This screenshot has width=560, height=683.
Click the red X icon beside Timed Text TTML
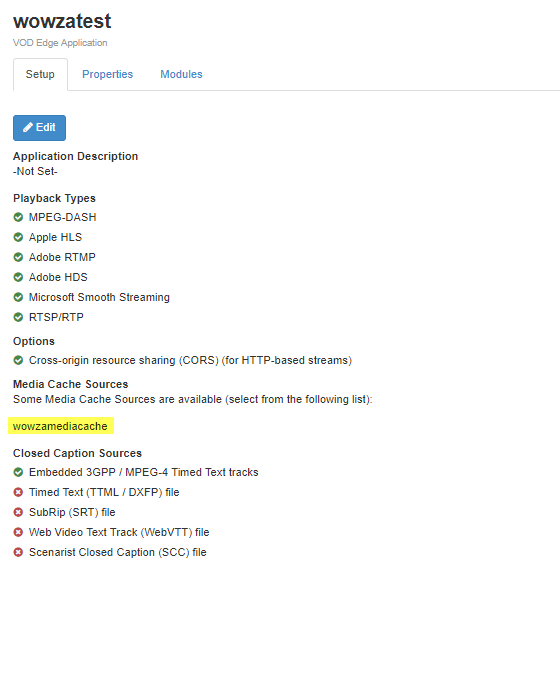tap(18, 492)
